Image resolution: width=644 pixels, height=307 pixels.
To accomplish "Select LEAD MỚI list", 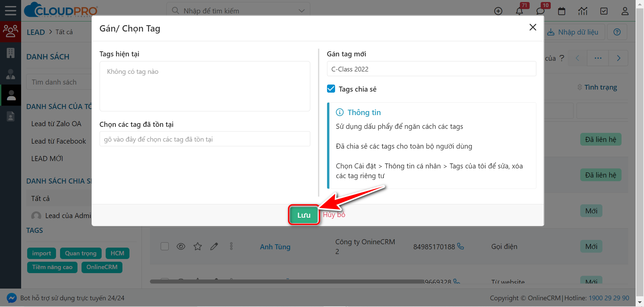I will click(47, 159).
